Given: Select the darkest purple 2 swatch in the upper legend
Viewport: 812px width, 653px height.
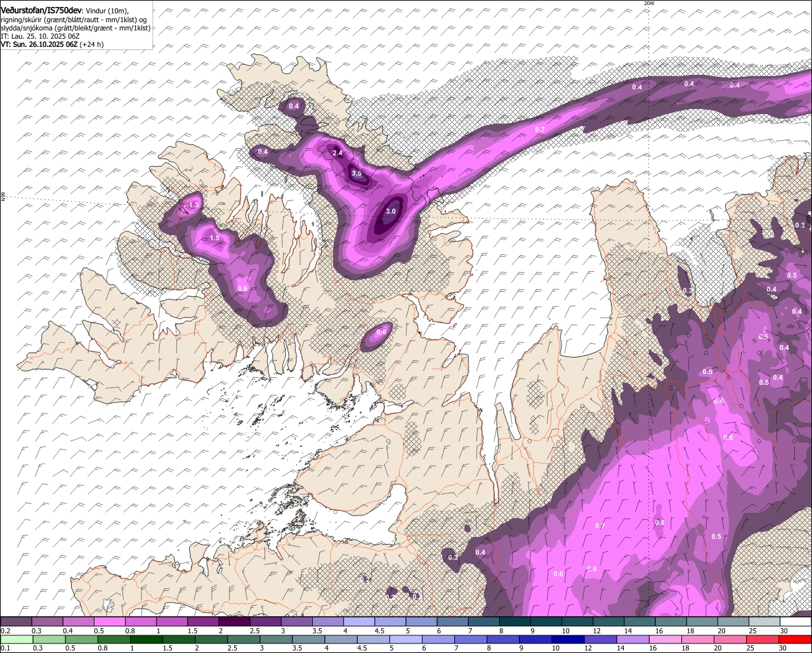Looking at the screenshot, I should [x=234, y=622].
